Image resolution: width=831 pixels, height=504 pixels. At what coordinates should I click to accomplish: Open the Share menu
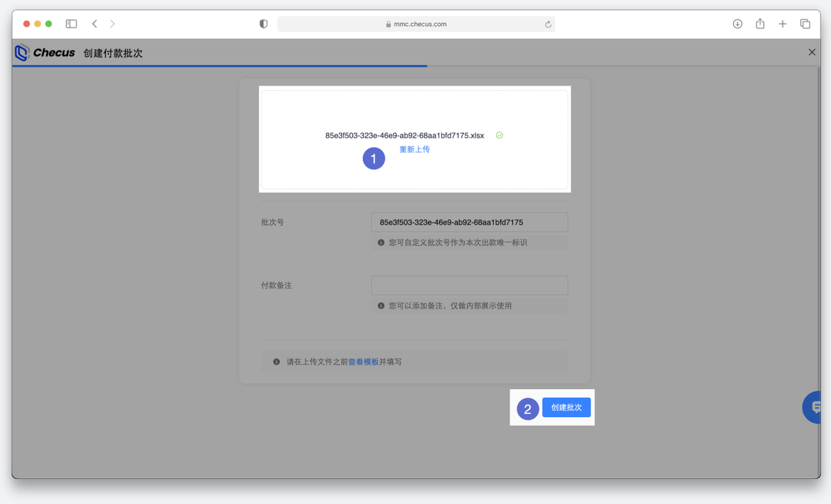point(760,24)
